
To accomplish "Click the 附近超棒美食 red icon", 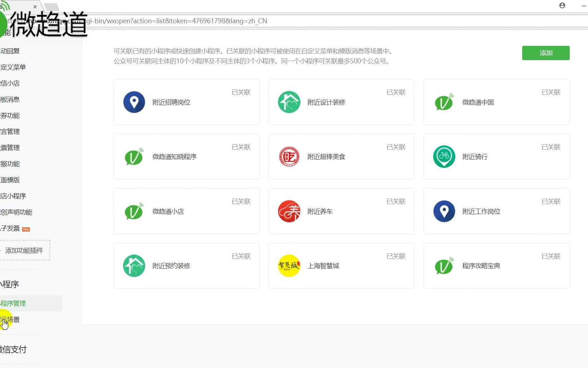I will [289, 156].
